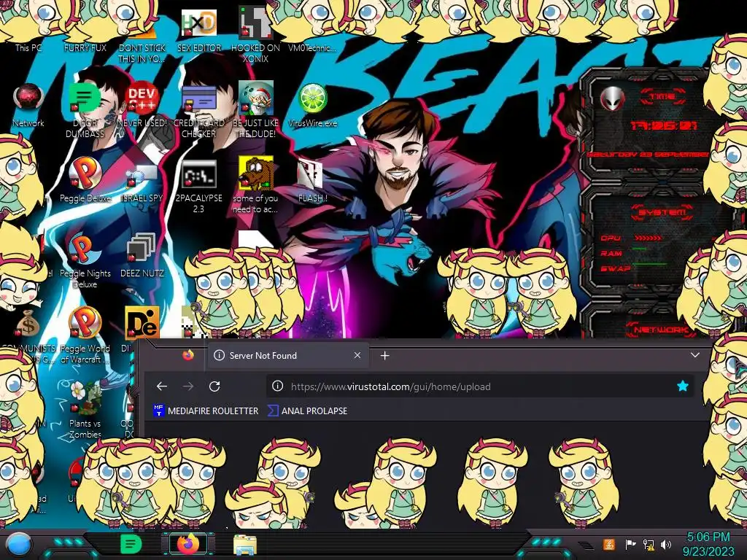This screenshot has width=747, height=560.
Task: Click the red NETWORK header in widget
Action: click(661, 330)
